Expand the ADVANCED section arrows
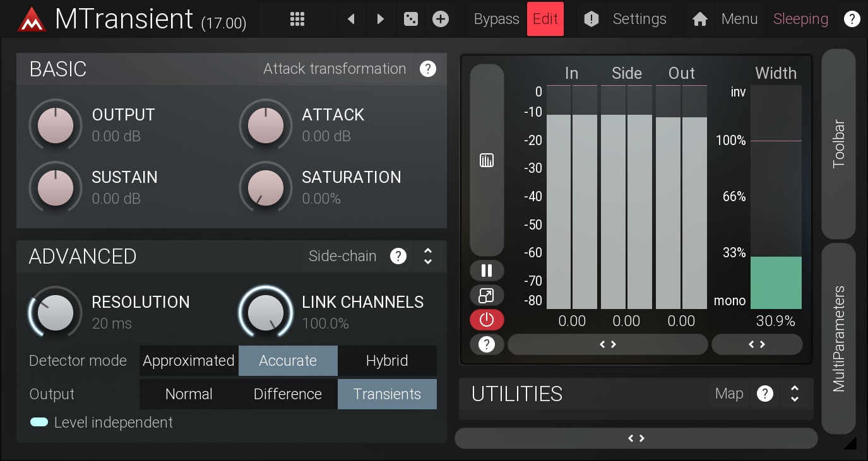Viewport: 868px width, 461px height. pyautogui.click(x=428, y=256)
